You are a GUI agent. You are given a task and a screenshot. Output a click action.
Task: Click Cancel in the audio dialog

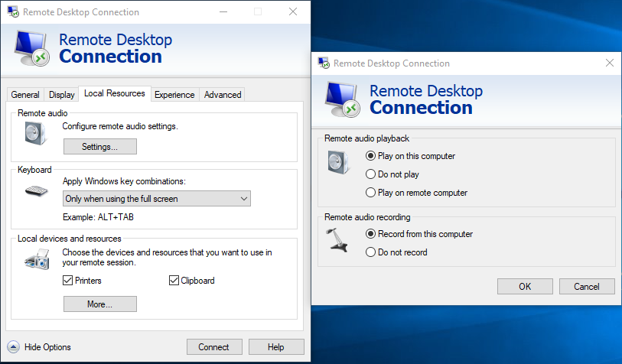tap(587, 286)
